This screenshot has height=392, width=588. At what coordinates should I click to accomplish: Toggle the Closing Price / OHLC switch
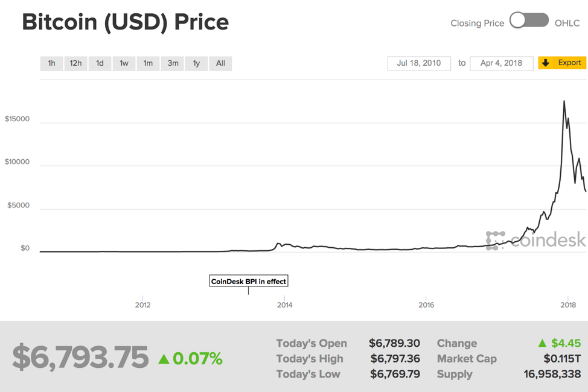[529, 21]
